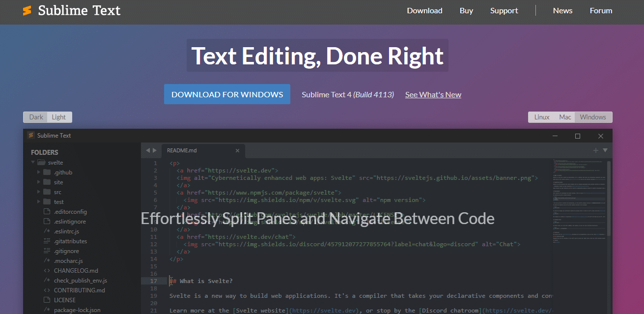Maximize the Sublime Text editor window
Screen dimensions: 644x314
coord(578,136)
